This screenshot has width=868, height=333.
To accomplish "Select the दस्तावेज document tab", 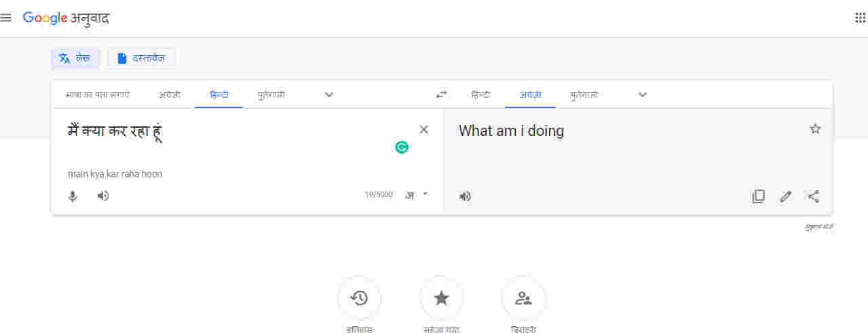I will pos(141,58).
